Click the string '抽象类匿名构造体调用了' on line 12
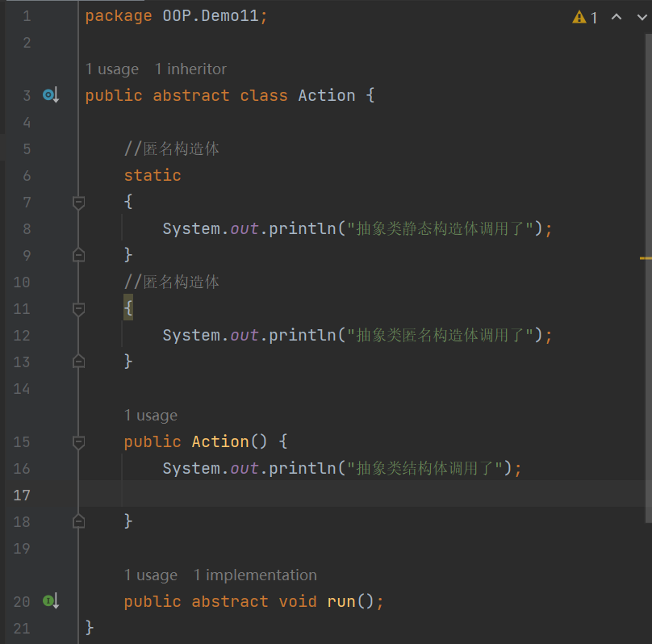652x644 pixels. click(440, 335)
